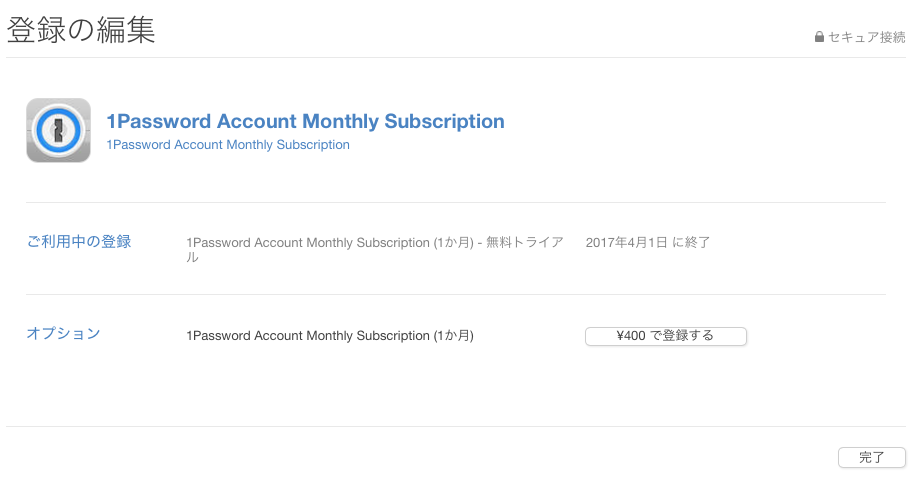This screenshot has width=918, height=490.
Task: Click the divider line below the app title section
Action: [456, 203]
